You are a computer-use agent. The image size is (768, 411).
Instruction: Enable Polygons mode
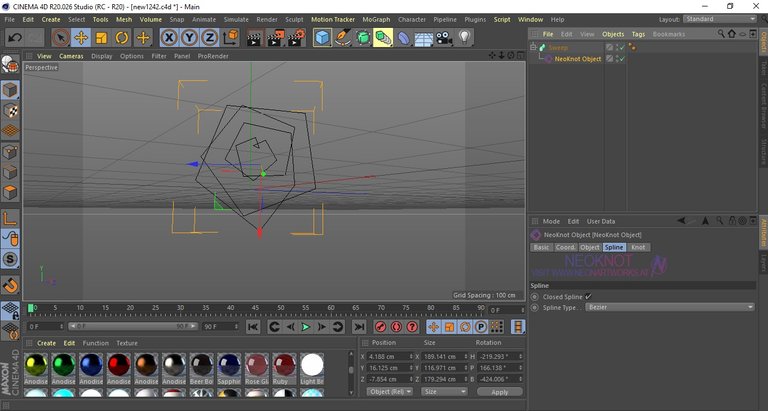[10, 193]
